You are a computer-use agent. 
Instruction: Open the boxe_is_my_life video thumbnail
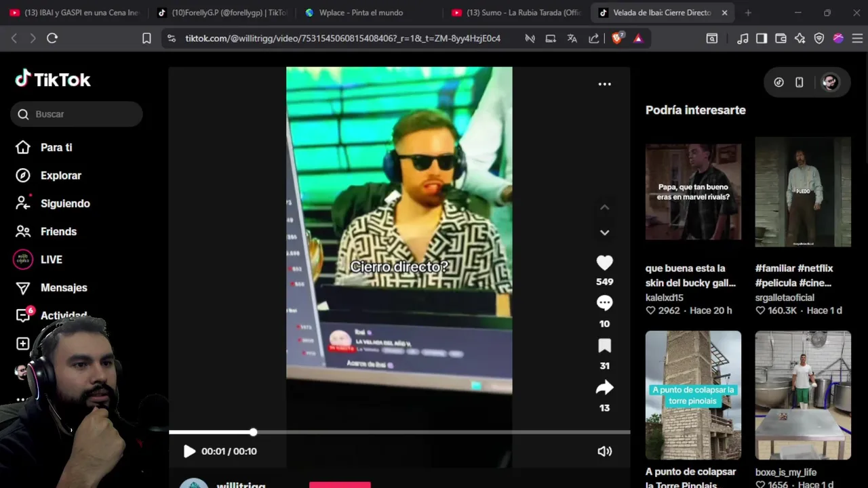point(803,395)
